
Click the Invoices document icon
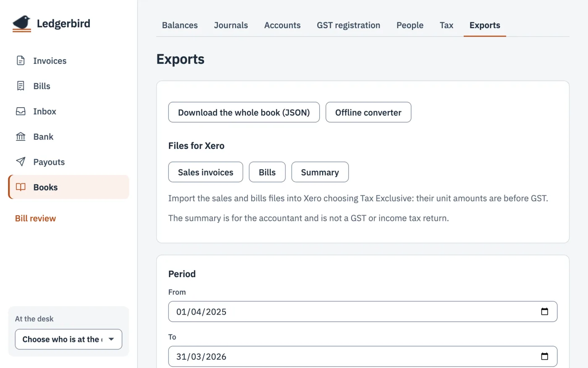pos(21,61)
